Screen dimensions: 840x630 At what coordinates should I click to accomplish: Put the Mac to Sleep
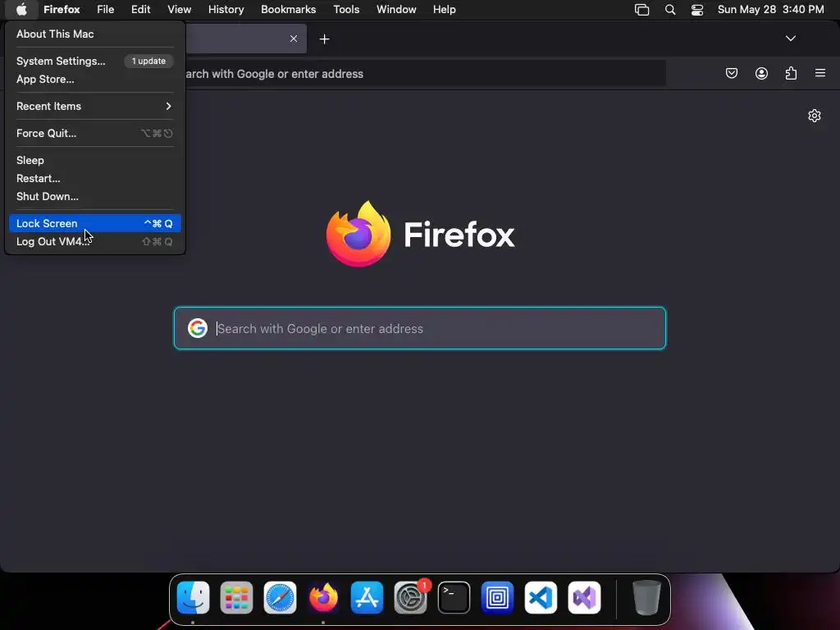pyautogui.click(x=94, y=160)
